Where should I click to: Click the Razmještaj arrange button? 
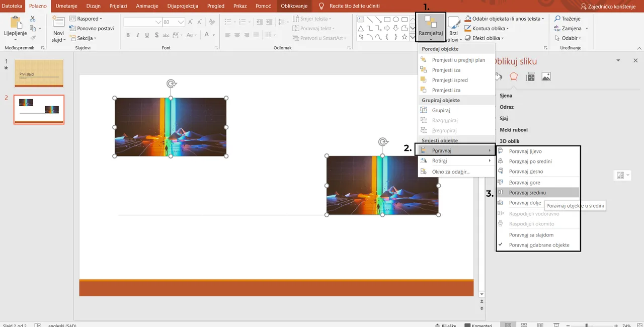pyautogui.click(x=431, y=27)
